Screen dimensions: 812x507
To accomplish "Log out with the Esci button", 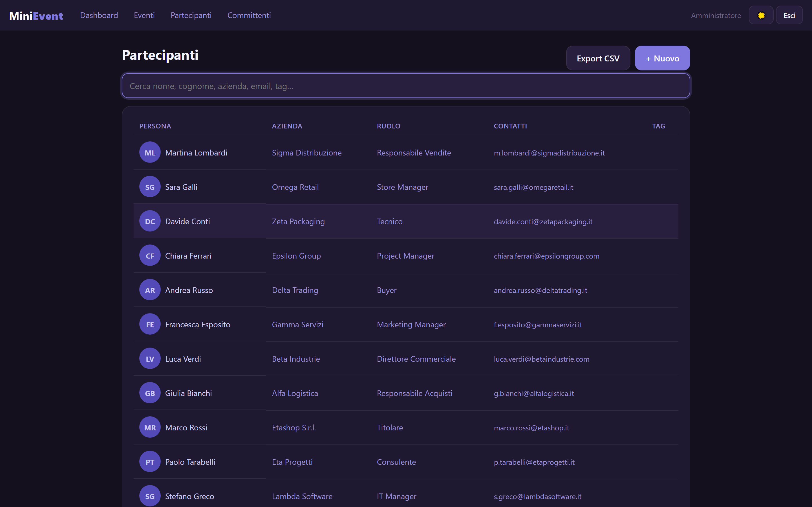I will coord(789,15).
